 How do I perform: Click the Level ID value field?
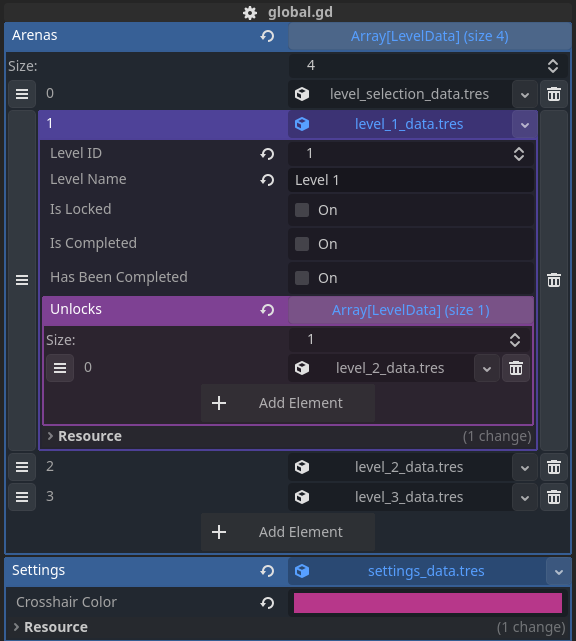411,154
